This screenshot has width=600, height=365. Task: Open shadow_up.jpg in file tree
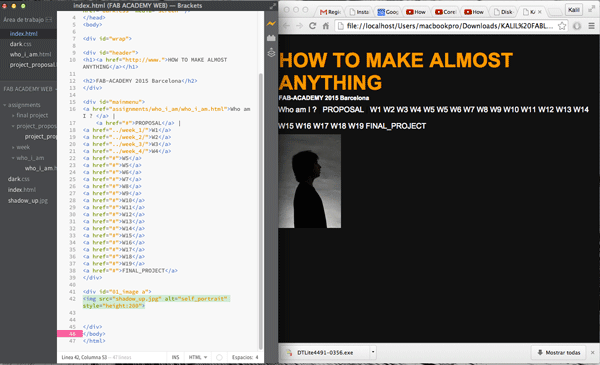click(x=28, y=200)
